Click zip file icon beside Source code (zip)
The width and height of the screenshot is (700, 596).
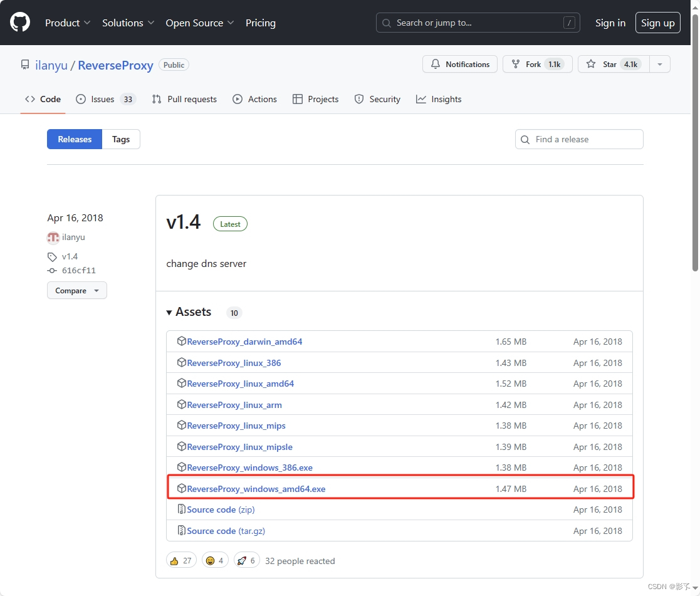(181, 509)
